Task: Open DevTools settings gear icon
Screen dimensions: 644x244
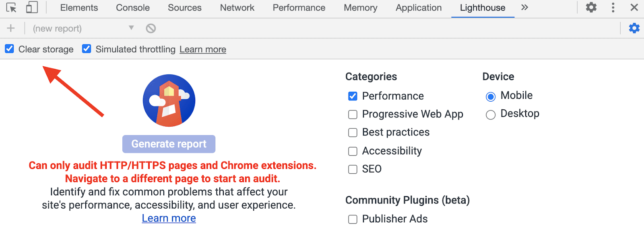Action: coord(591,8)
